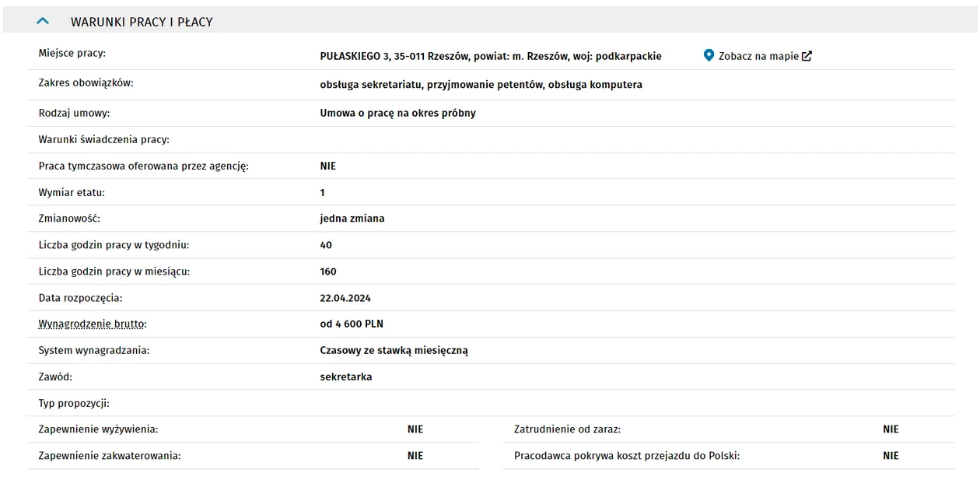
Task: Click the Warunki pracy i płacy header title
Action: point(142,22)
